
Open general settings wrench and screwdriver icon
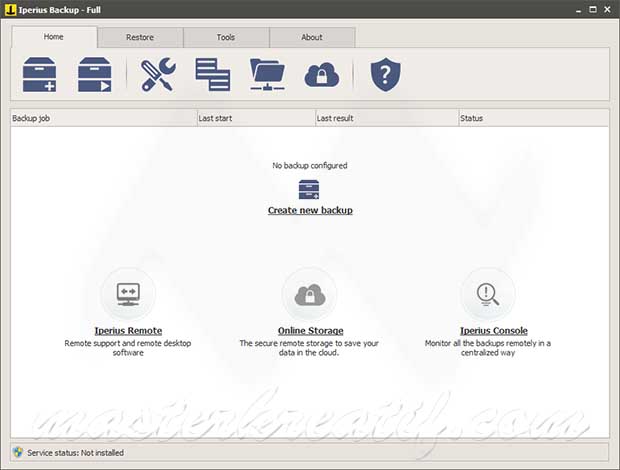[x=158, y=74]
